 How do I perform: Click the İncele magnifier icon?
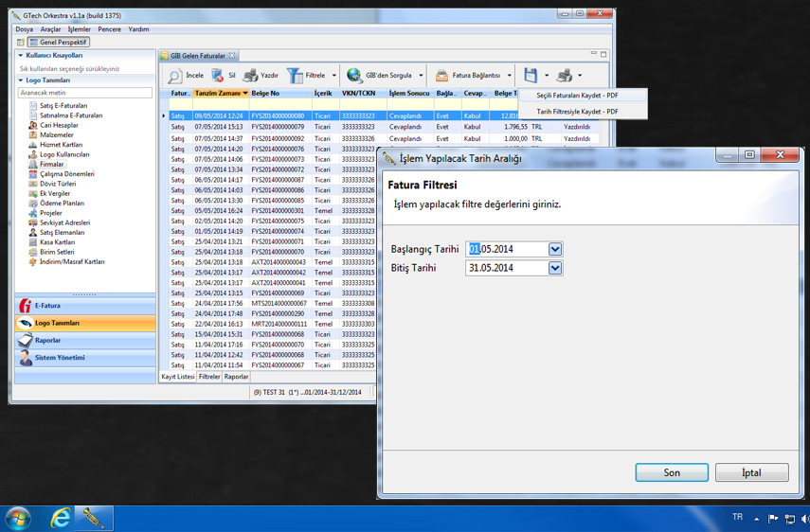coord(175,76)
